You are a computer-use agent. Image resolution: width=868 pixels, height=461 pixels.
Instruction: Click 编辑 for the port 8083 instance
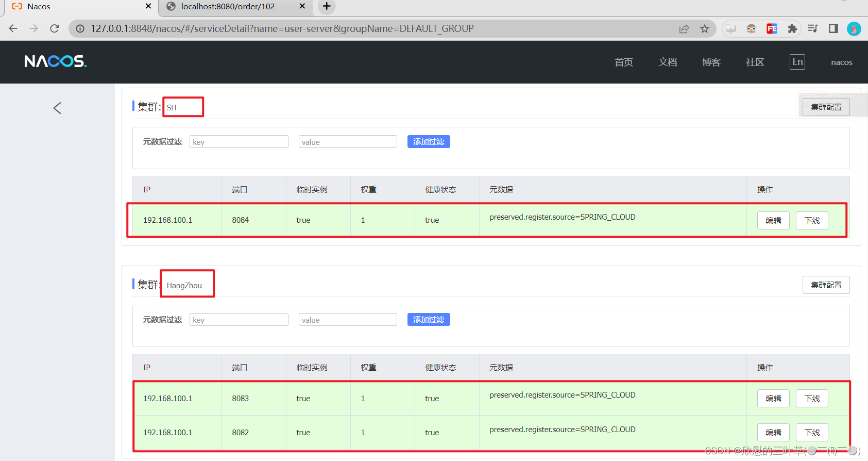(773, 398)
